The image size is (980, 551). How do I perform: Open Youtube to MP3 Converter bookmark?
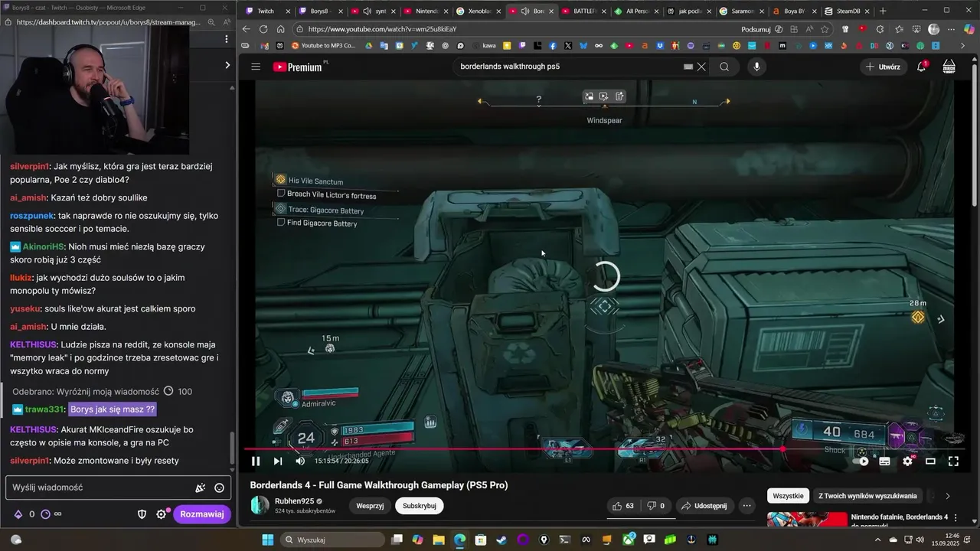(x=323, y=46)
